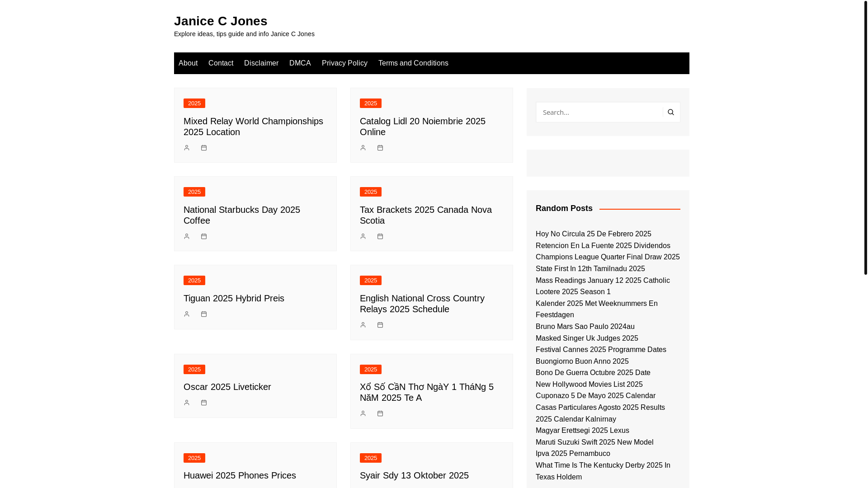Open English National Cross Country Relays post

click(422, 304)
